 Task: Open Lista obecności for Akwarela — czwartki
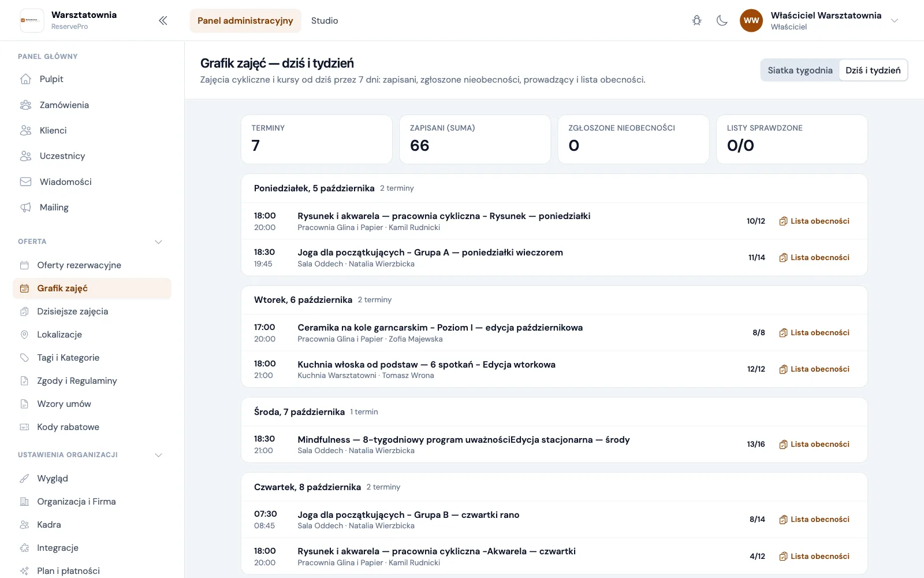(x=814, y=557)
